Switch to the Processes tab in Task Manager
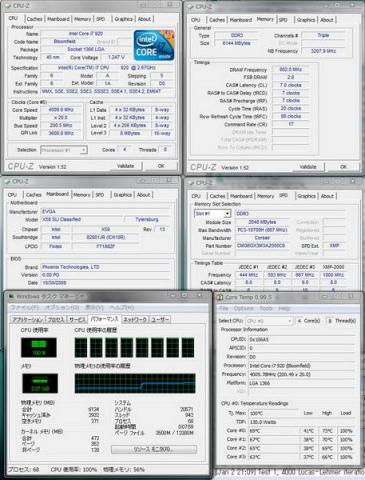Screen dimensions: 365x480 (56, 319)
